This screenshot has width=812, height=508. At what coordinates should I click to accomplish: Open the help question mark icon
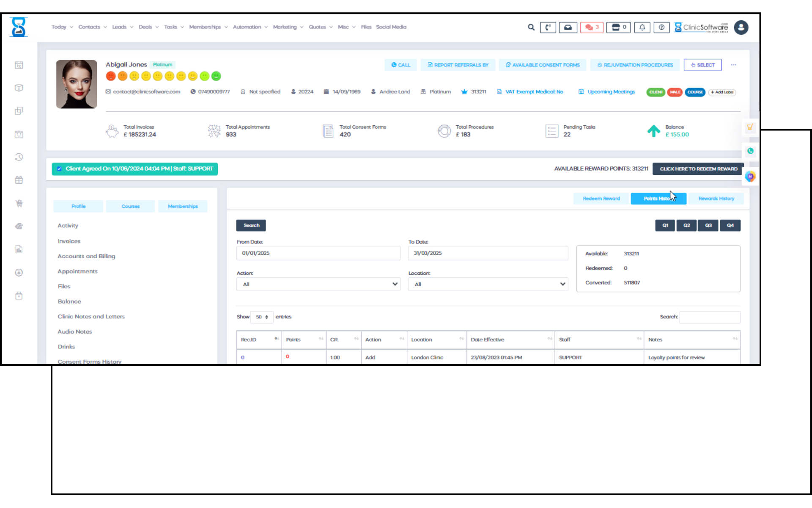[661, 28]
